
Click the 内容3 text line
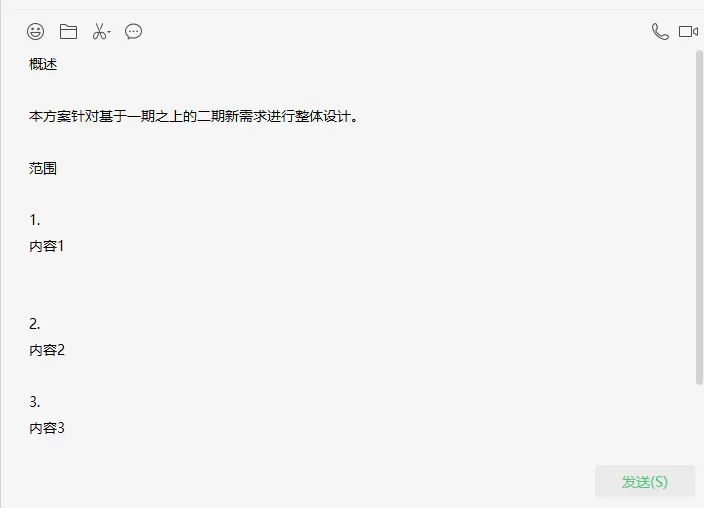tap(47, 428)
